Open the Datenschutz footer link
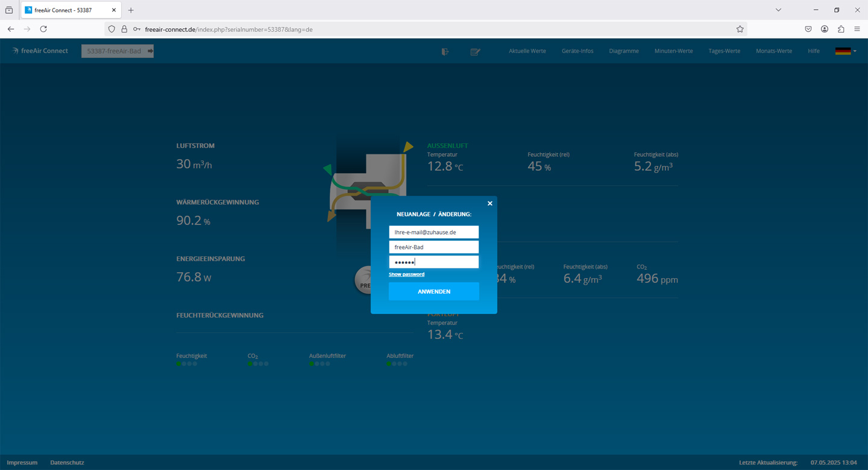This screenshot has height=470, width=868. (x=67, y=463)
